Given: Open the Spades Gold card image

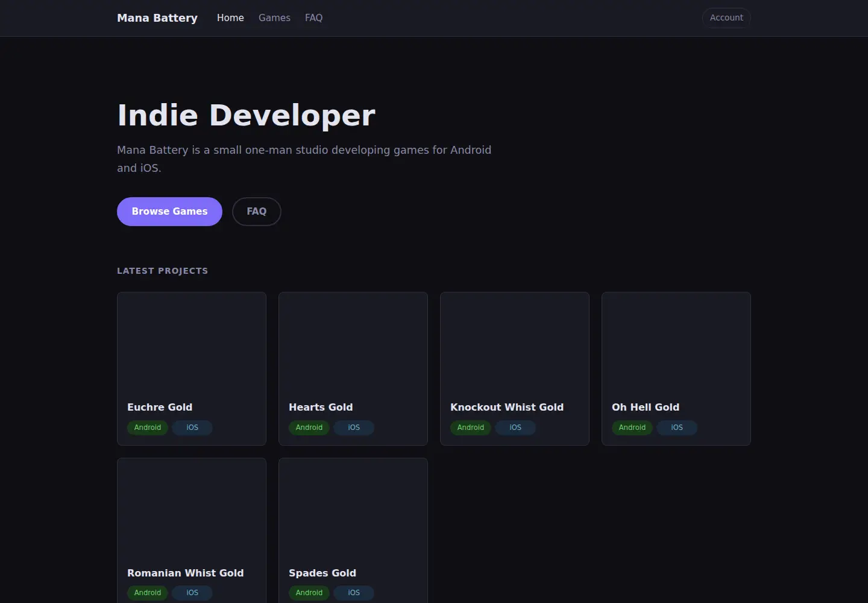Looking at the screenshot, I should click(x=353, y=508).
